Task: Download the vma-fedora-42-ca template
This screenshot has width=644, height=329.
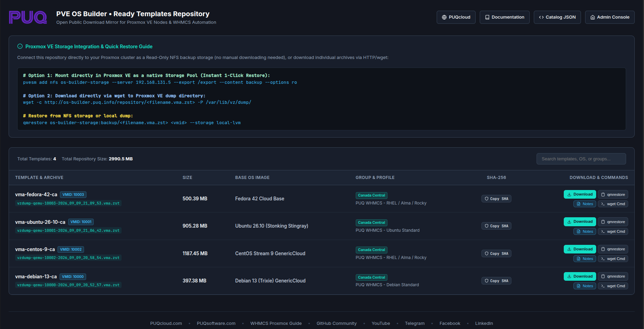Action: coord(580,195)
